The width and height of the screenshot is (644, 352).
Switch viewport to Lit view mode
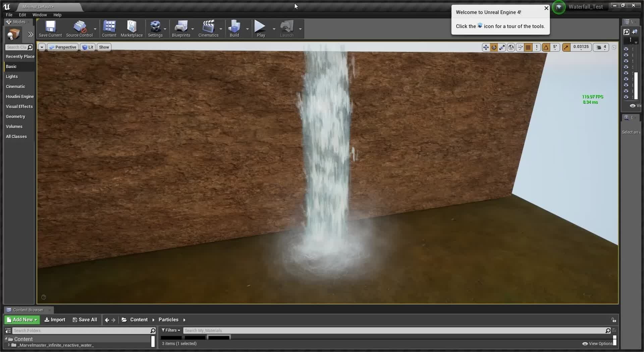point(88,47)
